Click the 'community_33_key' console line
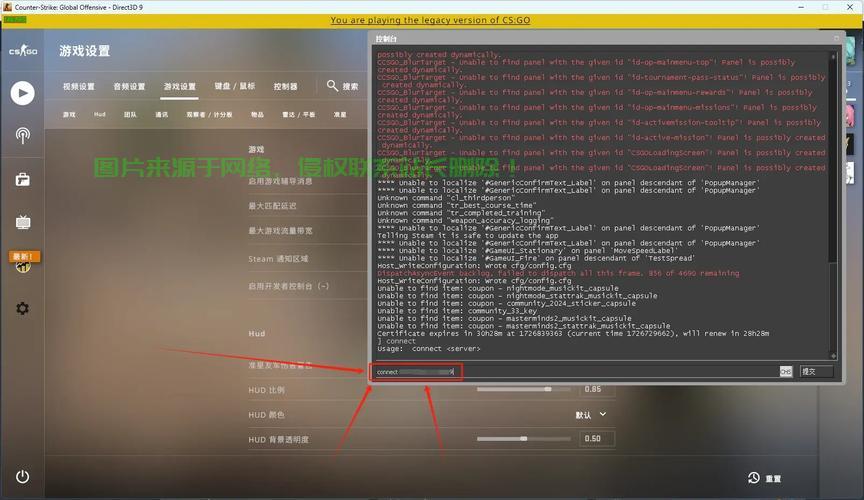This screenshot has width=864, height=500. 457,311
